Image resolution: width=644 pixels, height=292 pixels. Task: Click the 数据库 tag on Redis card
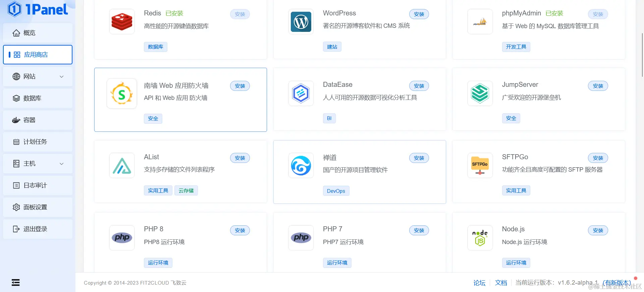[x=156, y=47]
